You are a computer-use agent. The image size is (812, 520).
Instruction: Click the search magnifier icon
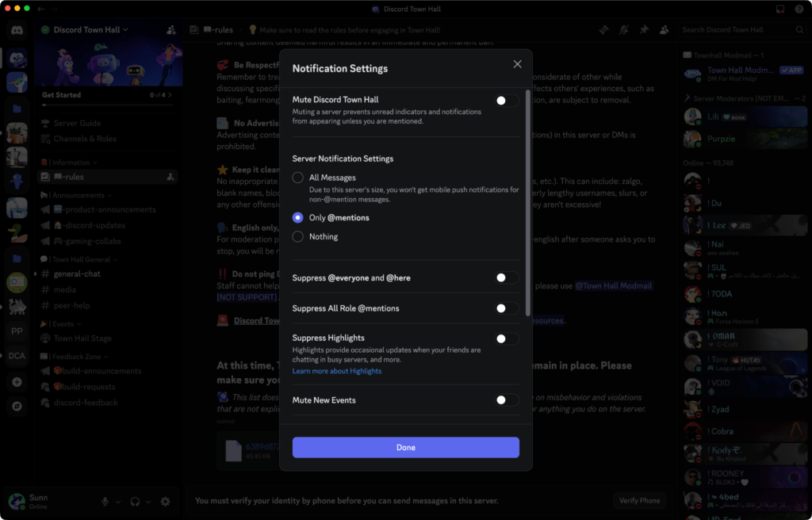pos(799,30)
